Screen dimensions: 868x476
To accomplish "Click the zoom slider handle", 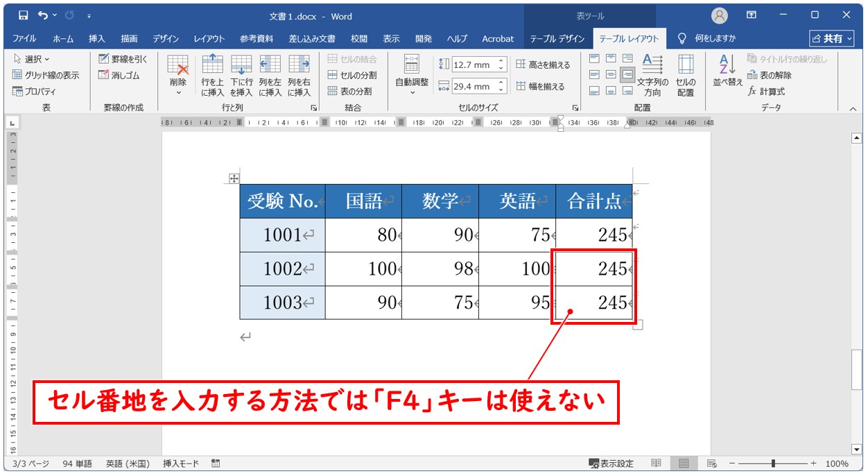I will [773, 464].
